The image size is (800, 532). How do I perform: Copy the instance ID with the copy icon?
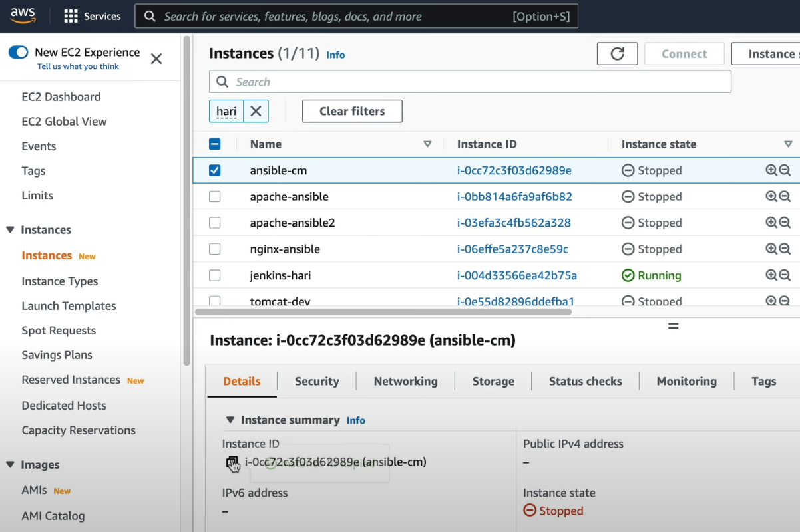click(x=232, y=464)
